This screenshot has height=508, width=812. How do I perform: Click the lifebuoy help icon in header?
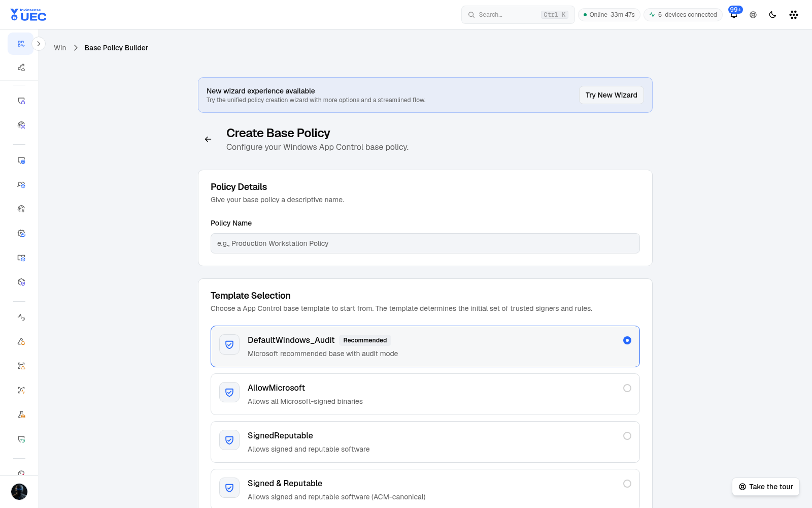click(x=753, y=15)
